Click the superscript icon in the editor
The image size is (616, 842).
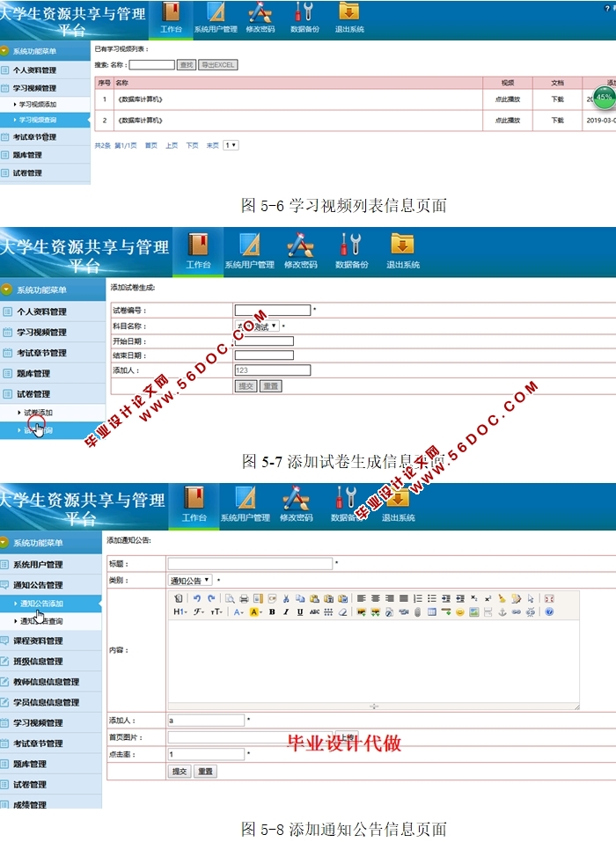point(488,598)
